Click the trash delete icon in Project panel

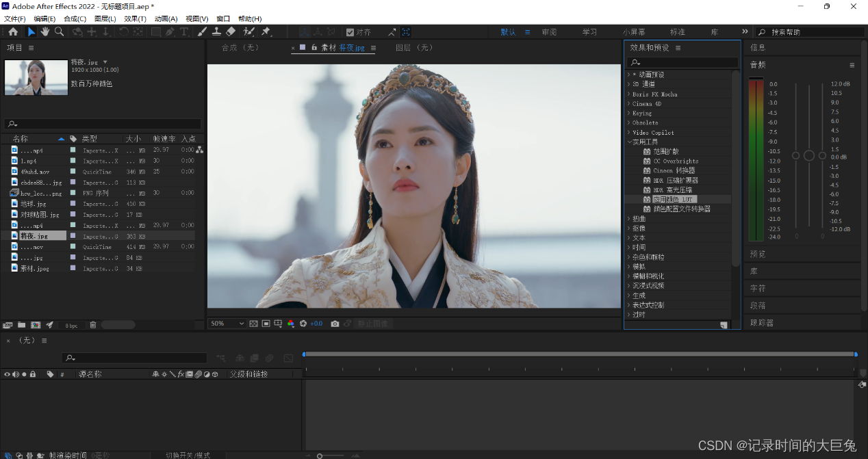coord(93,325)
